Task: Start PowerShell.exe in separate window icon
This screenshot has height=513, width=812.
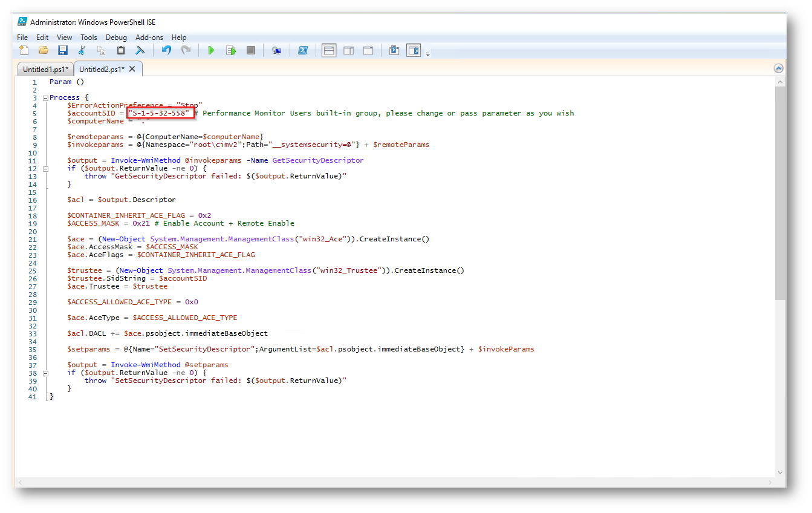Action: pos(303,50)
